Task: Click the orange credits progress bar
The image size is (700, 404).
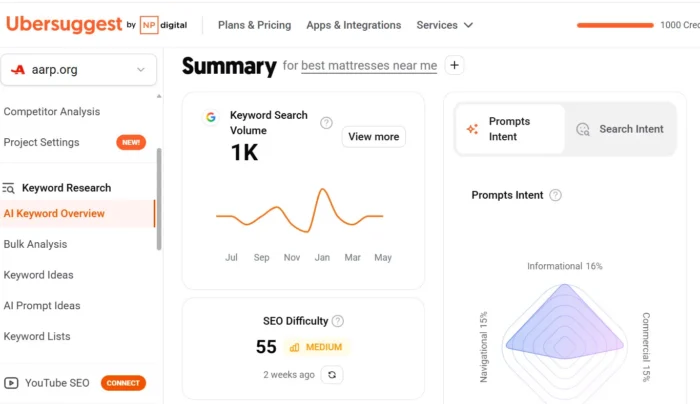Action: coord(615,25)
